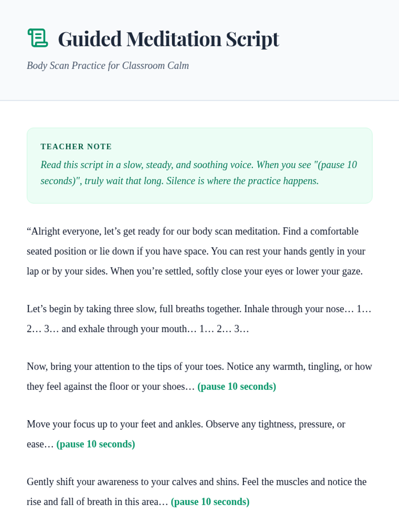Screen dimensions: 399x532
Task: Click the "TEACHER NOTE" label
Action: [x=76, y=147]
